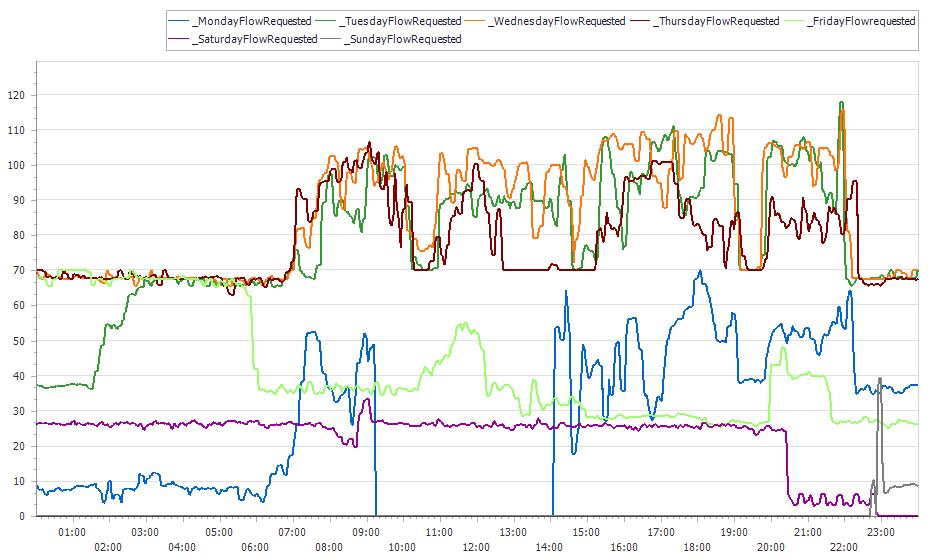Screen dimensions: 928x559
Task: Click the _FridayFlowrequested legend entry
Action: click(x=850, y=21)
